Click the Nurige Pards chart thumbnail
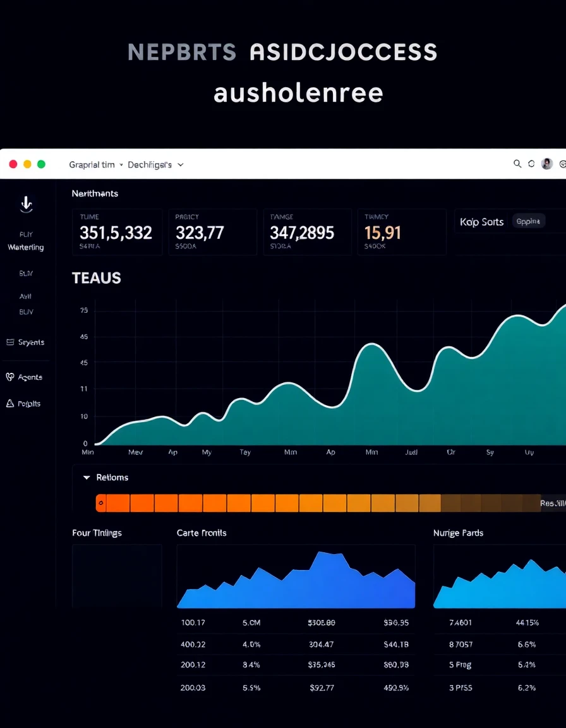566x728 pixels. (x=500, y=576)
